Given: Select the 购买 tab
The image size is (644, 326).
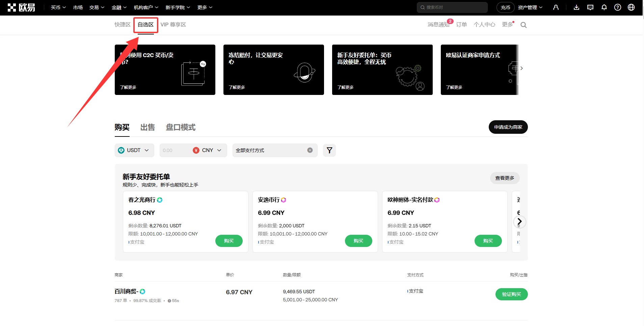Looking at the screenshot, I should [122, 127].
